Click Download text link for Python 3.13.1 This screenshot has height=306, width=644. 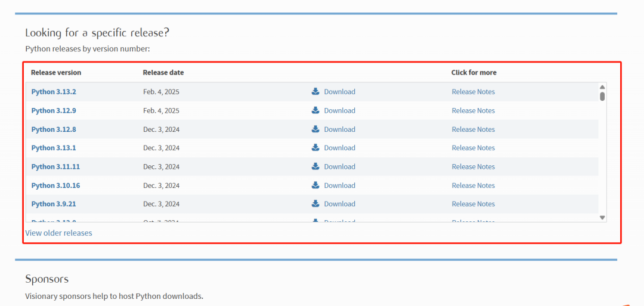coord(340,148)
